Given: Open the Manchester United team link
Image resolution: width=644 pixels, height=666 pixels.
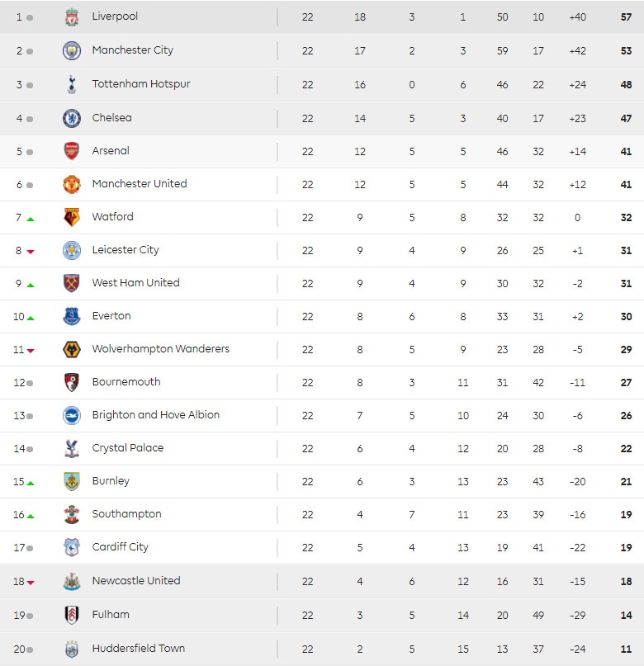Looking at the screenshot, I should click(x=140, y=184).
